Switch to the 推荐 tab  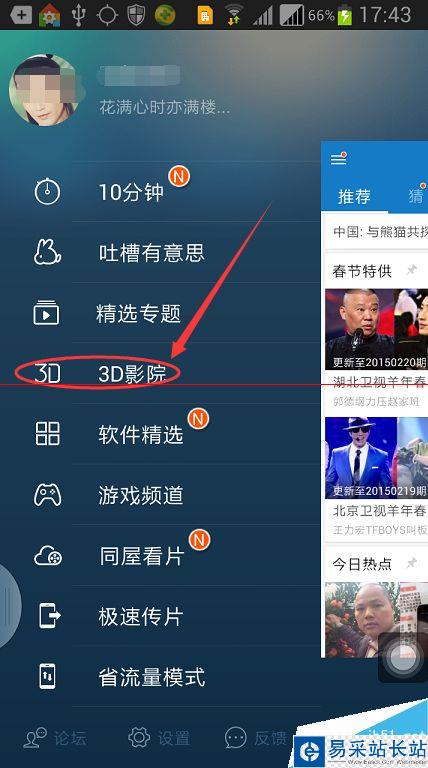354,196
